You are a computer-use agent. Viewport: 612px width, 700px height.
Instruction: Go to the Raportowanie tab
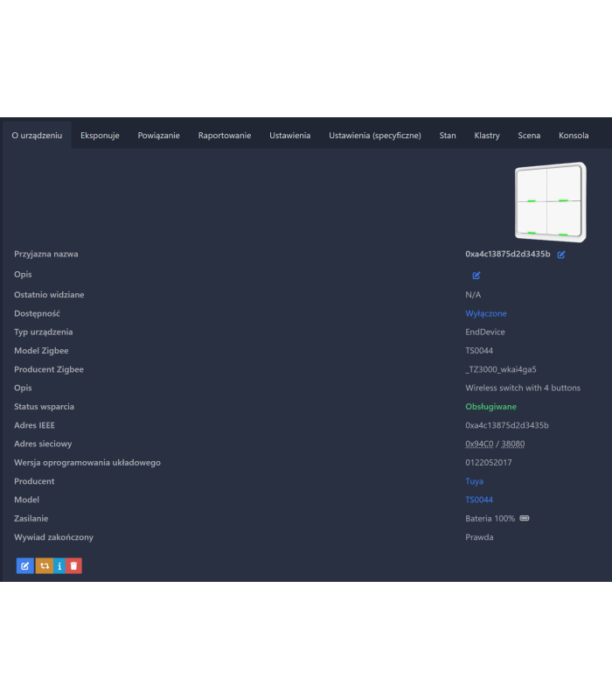pos(225,136)
